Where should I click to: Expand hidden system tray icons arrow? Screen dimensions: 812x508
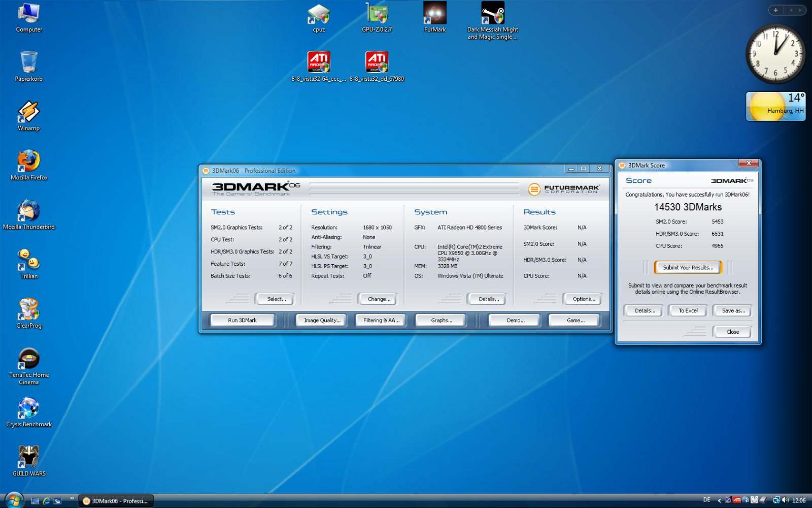(x=719, y=501)
